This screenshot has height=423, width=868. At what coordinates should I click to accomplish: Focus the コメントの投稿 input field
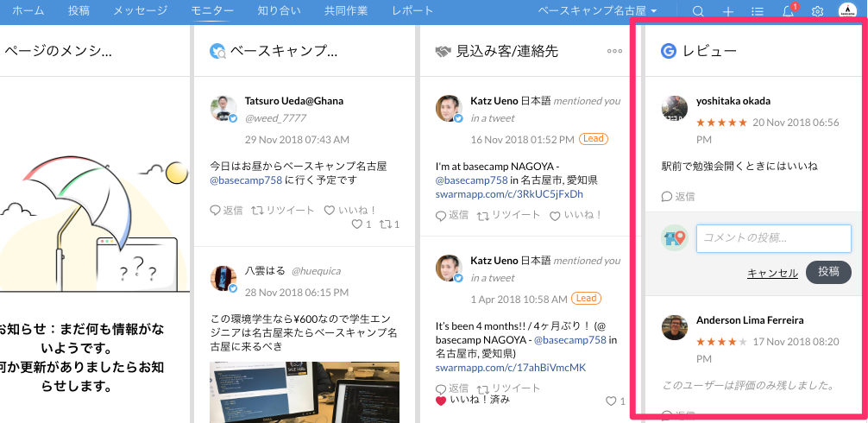(x=773, y=238)
